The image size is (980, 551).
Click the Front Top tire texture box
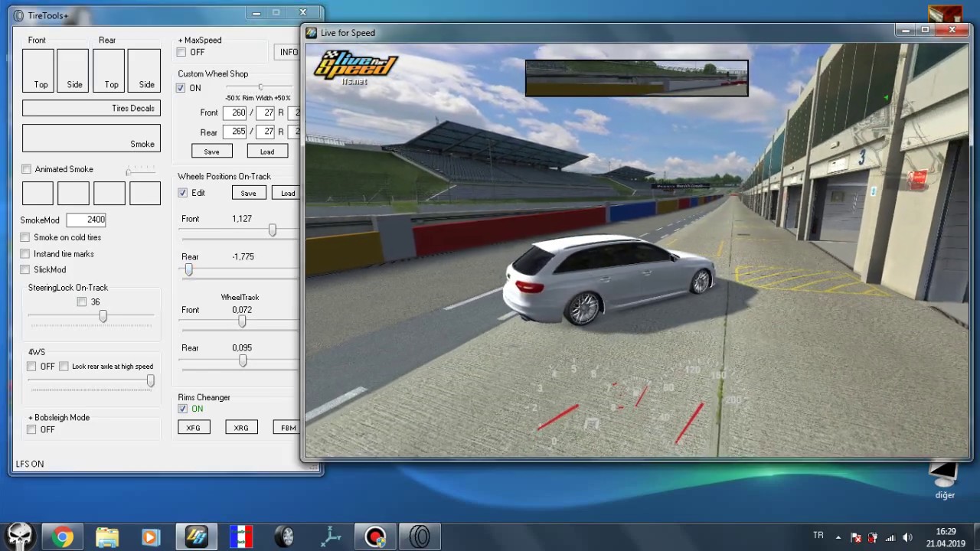tap(38, 70)
